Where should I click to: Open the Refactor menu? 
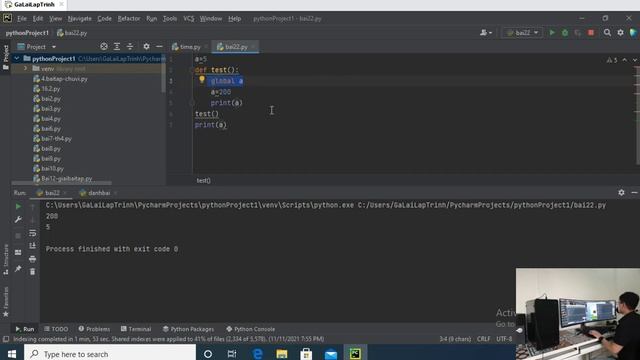[x=129, y=19]
